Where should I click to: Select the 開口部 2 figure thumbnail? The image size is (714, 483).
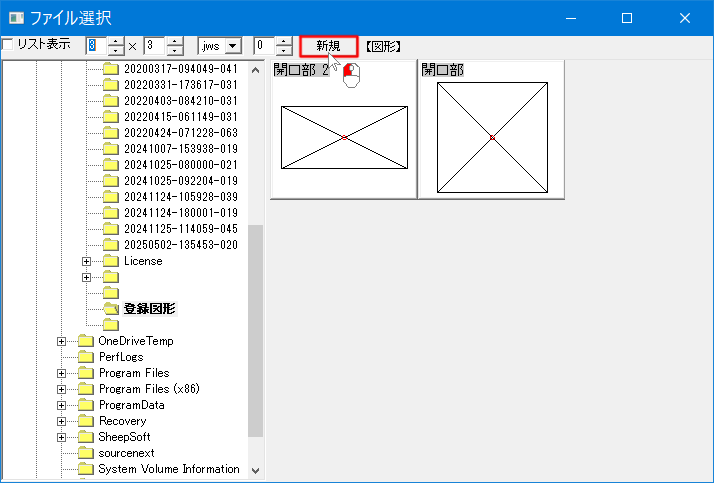tap(344, 129)
